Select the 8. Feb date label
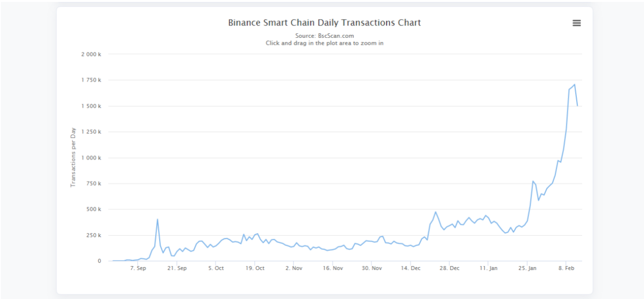This screenshot has width=644, height=299. (x=566, y=268)
